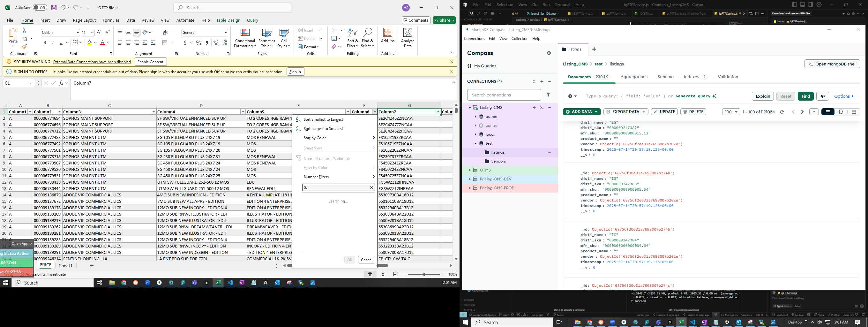The height and width of the screenshot is (327, 868).
Task: Click the Save icon in Excel
Action: [x=54, y=7]
